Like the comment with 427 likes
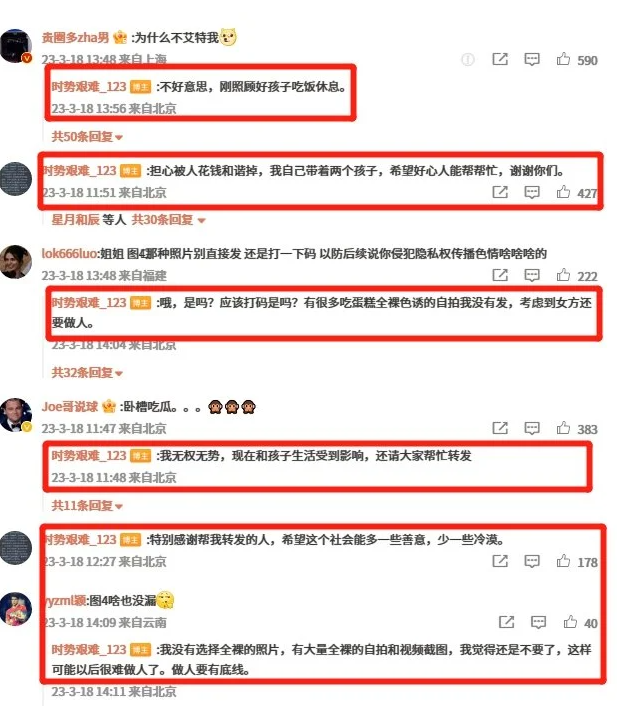Viewport: 625px width, 706px height. (x=563, y=192)
